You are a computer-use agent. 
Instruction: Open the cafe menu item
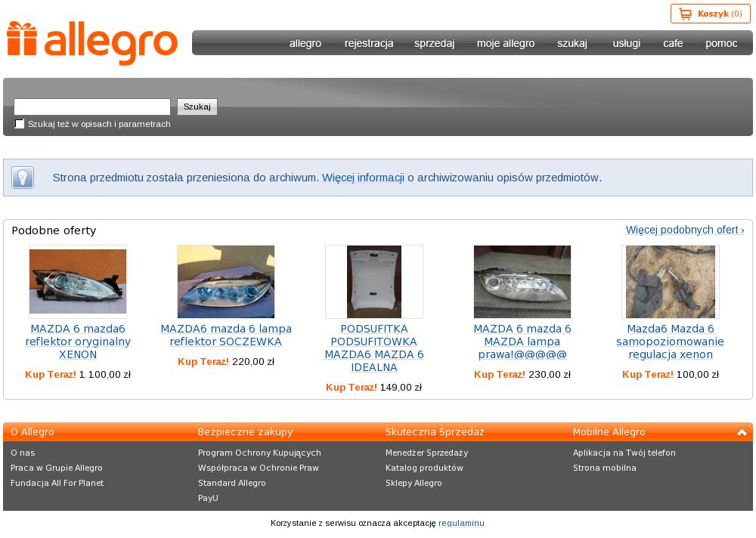click(x=673, y=43)
